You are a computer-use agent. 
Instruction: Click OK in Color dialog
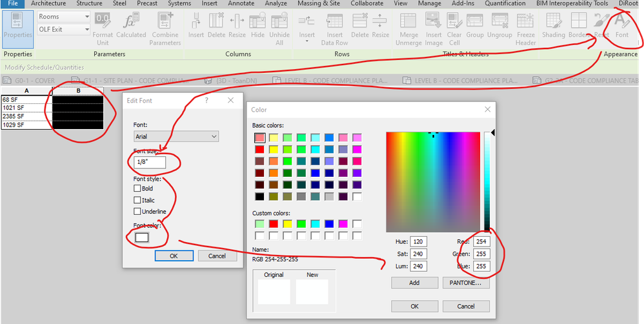414,307
